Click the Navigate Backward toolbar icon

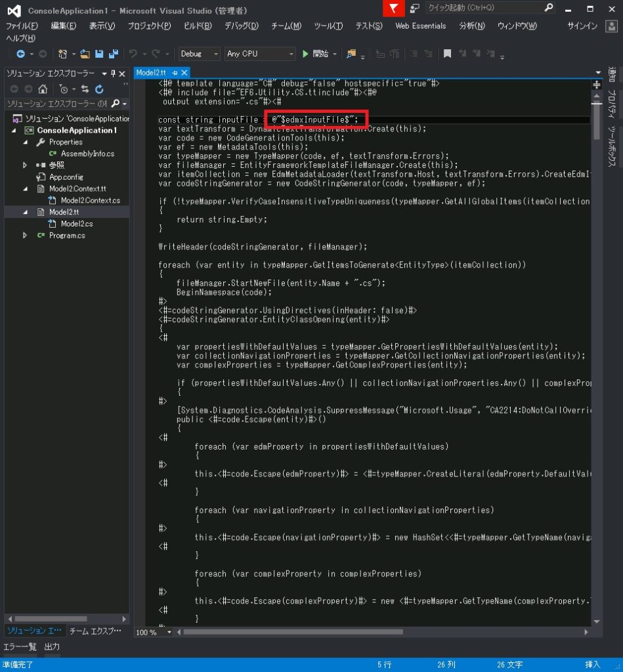point(20,54)
